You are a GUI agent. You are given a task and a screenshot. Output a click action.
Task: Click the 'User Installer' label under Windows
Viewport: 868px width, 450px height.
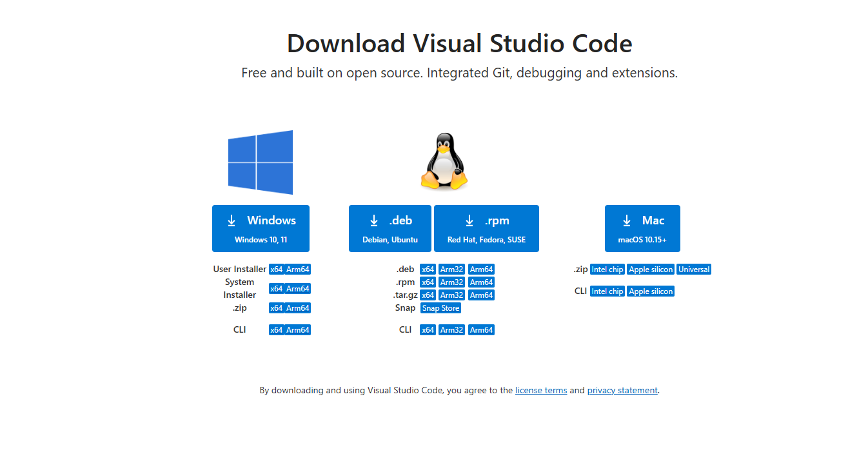[x=240, y=269]
